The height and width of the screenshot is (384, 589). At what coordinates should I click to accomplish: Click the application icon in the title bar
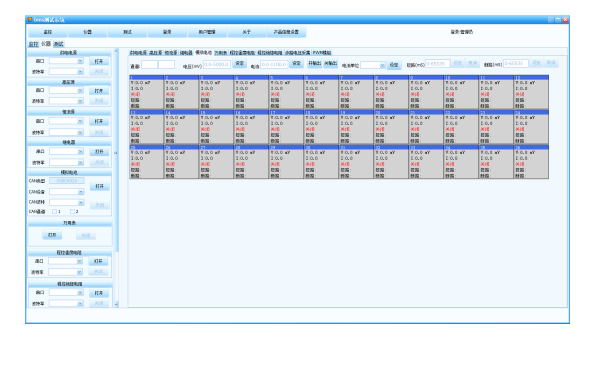(30, 20)
